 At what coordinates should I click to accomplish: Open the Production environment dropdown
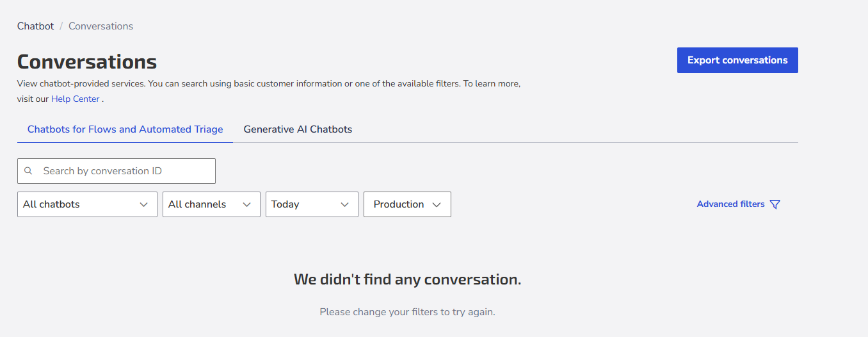[x=407, y=204]
